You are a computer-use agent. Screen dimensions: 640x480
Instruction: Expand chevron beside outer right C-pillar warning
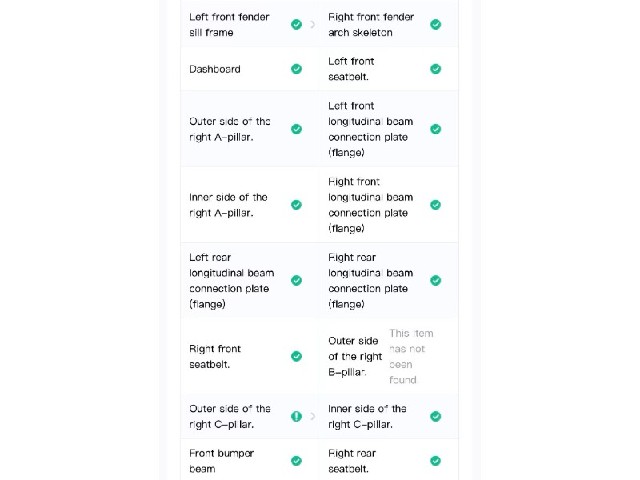point(312,416)
